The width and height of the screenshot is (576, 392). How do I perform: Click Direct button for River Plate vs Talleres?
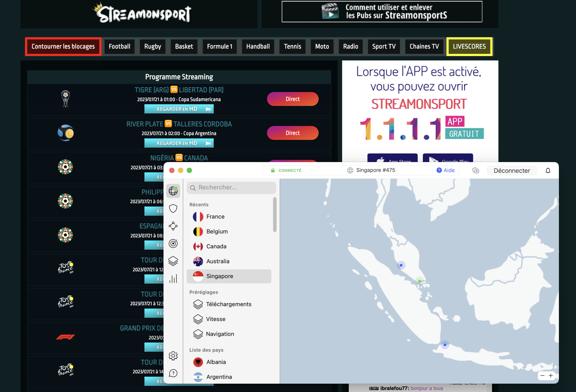293,133
